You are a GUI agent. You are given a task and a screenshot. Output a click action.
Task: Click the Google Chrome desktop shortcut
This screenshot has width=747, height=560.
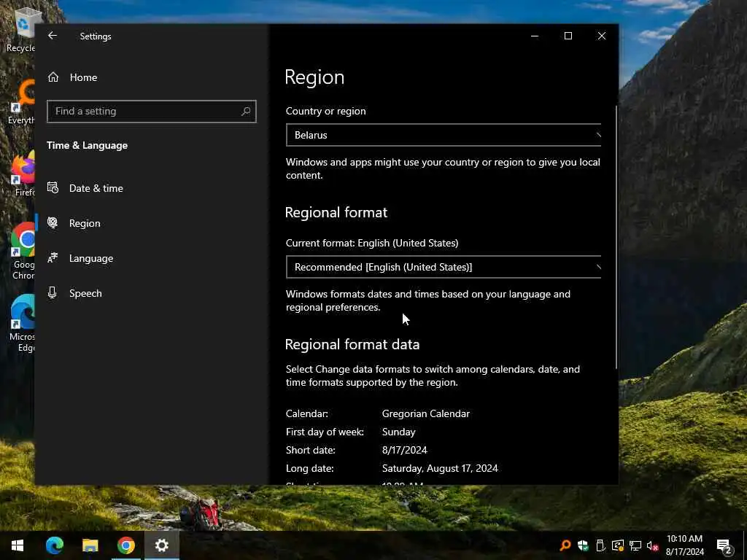(x=23, y=252)
